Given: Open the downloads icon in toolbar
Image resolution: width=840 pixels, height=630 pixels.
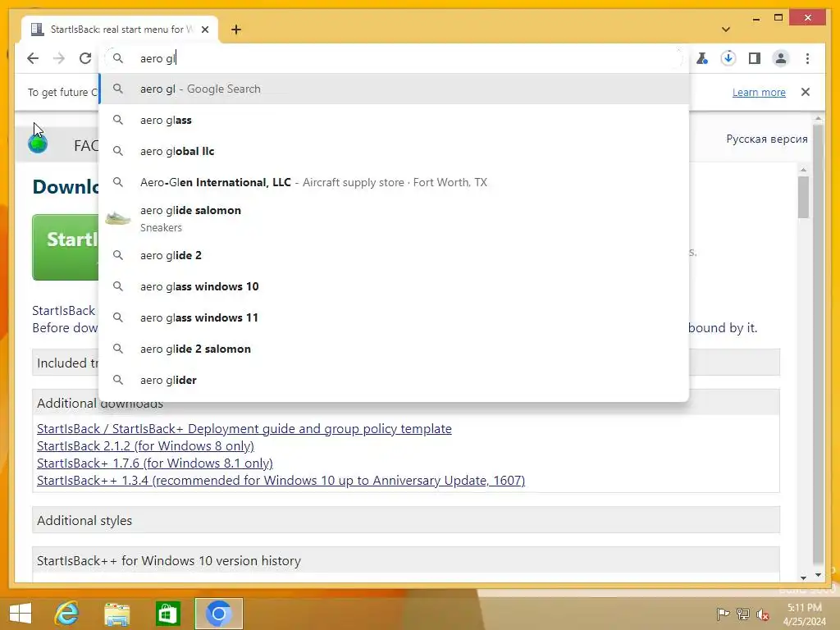Looking at the screenshot, I should (x=728, y=58).
